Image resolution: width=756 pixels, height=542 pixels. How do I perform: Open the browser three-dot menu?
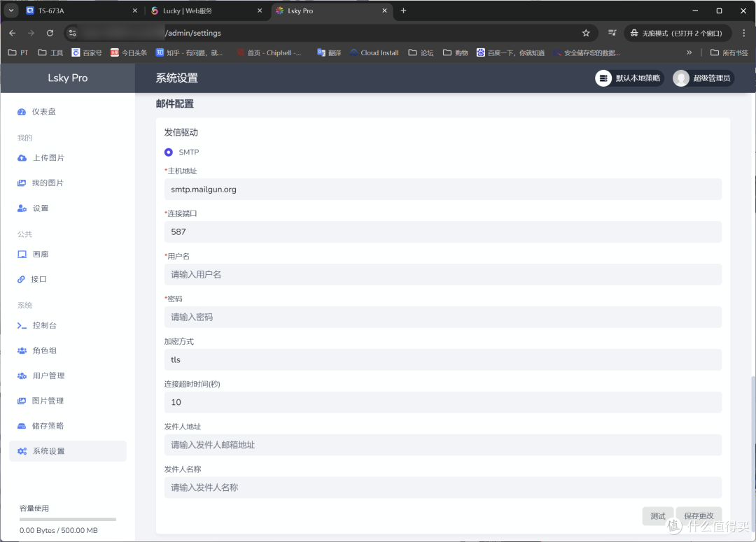pos(743,33)
